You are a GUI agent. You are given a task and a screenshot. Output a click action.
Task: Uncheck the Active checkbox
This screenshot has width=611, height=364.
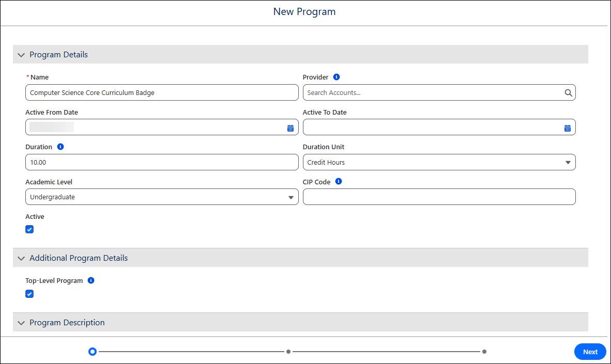point(29,229)
